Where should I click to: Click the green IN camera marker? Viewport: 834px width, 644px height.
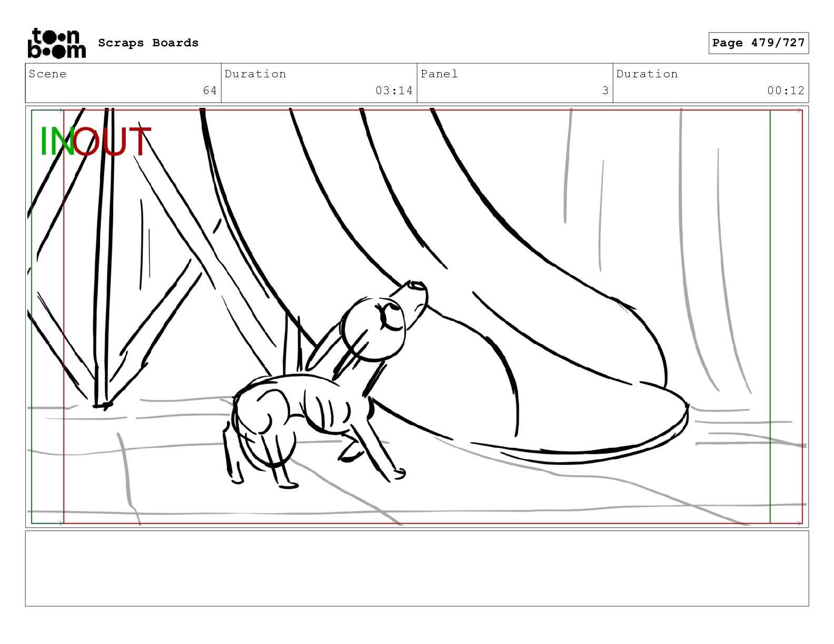[x=56, y=142]
